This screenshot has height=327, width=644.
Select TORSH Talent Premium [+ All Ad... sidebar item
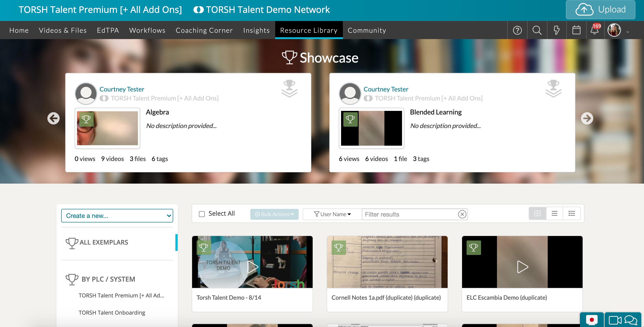pyautogui.click(x=121, y=295)
